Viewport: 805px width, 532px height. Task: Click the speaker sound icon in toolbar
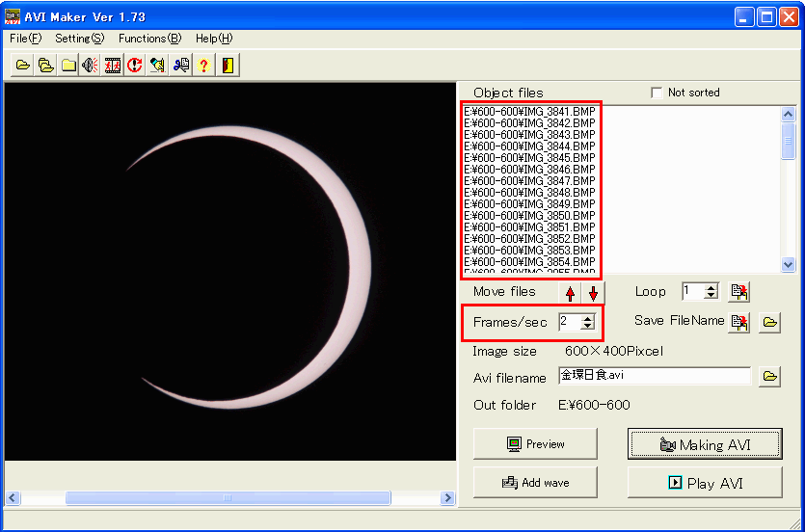point(90,66)
